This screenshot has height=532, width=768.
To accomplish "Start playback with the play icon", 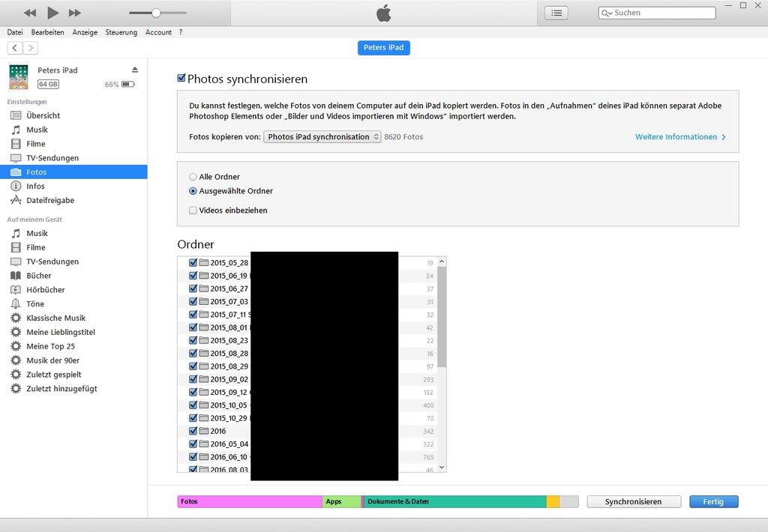I will pos(53,13).
